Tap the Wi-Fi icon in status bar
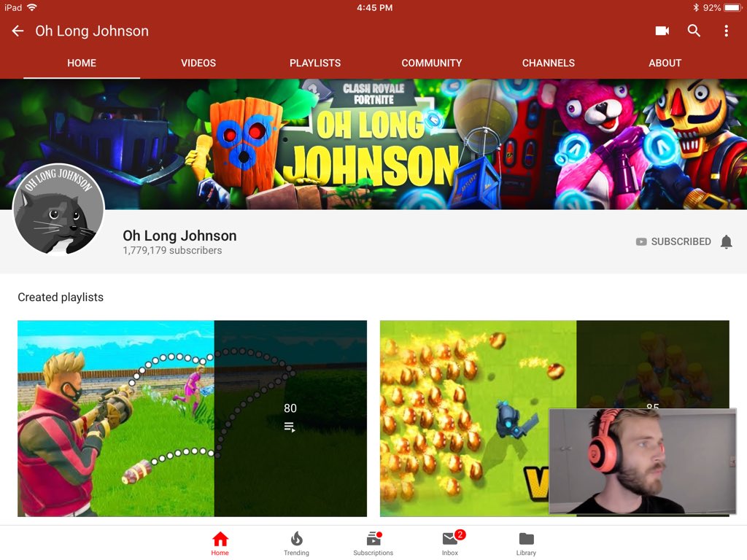747x560 pixels. tap(32, 7)
